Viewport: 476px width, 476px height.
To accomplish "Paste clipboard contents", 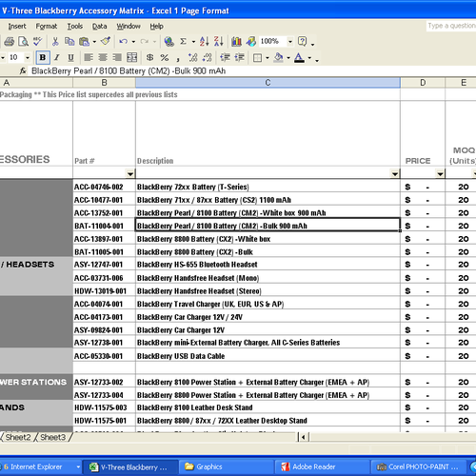I will [x=84, y=42].
